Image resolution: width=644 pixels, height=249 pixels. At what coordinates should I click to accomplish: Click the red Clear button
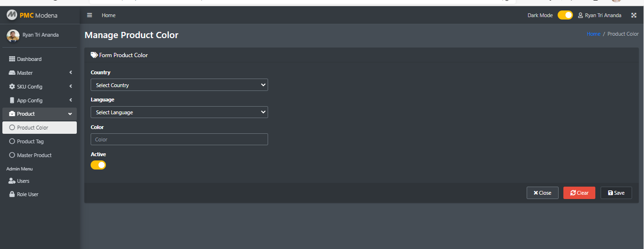[579, 193]
